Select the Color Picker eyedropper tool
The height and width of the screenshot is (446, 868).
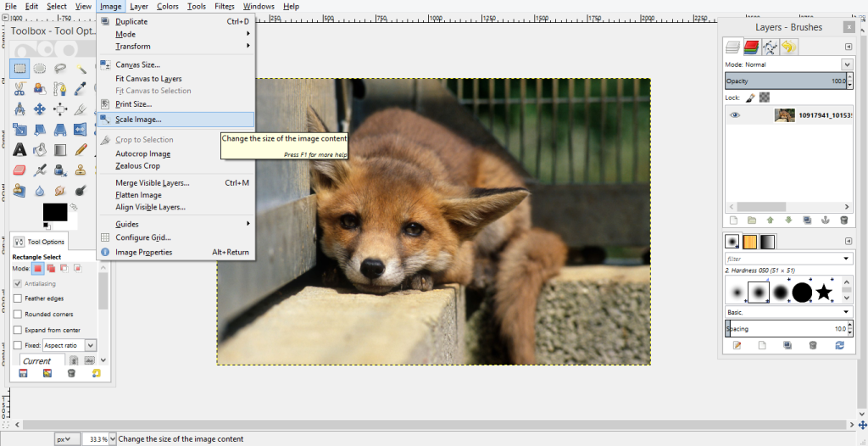point(81,89)
